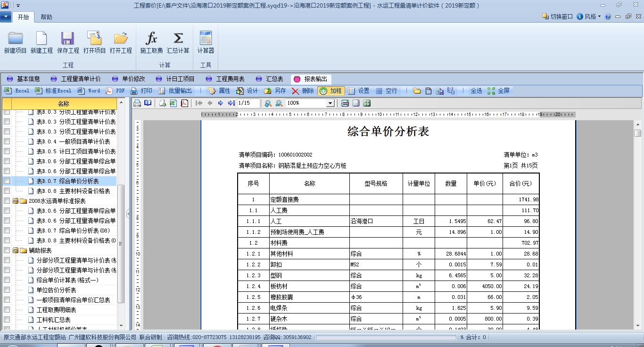Export report to PDF
The image size is (644, 347).
pyautogui.click(x=115, y=91)
